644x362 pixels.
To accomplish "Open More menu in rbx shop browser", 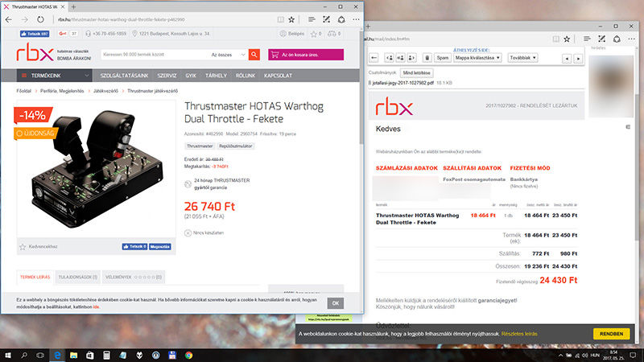I will [356, 19].
